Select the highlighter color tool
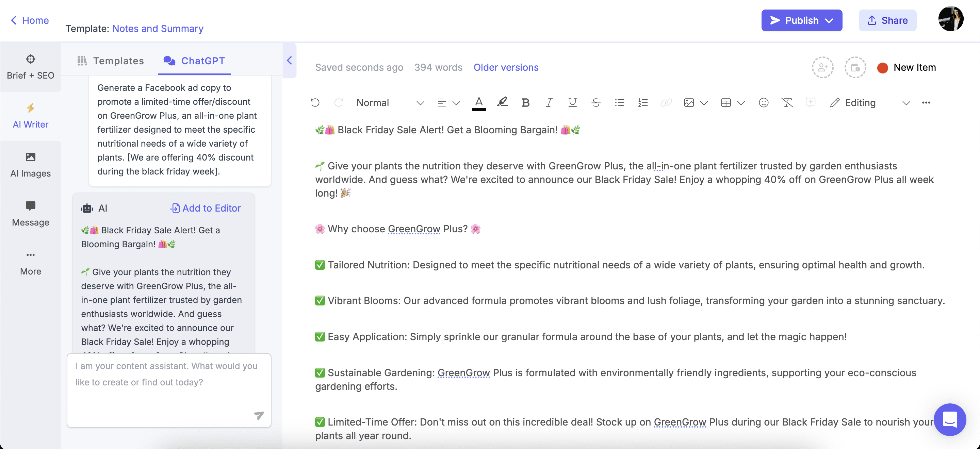Image resolution: width=980 pixels, height=449 pixels. pyautogui.click(x=503, y=103)
